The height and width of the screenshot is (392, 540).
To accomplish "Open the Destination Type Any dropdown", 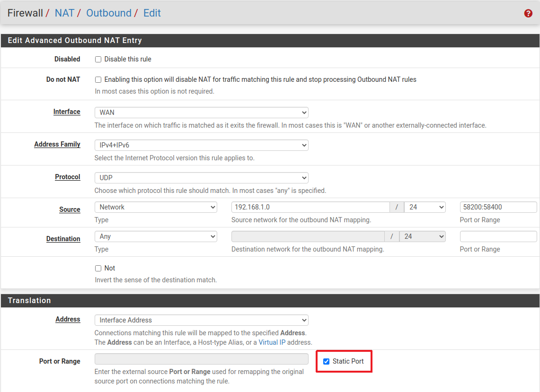I will coord(156,236).
